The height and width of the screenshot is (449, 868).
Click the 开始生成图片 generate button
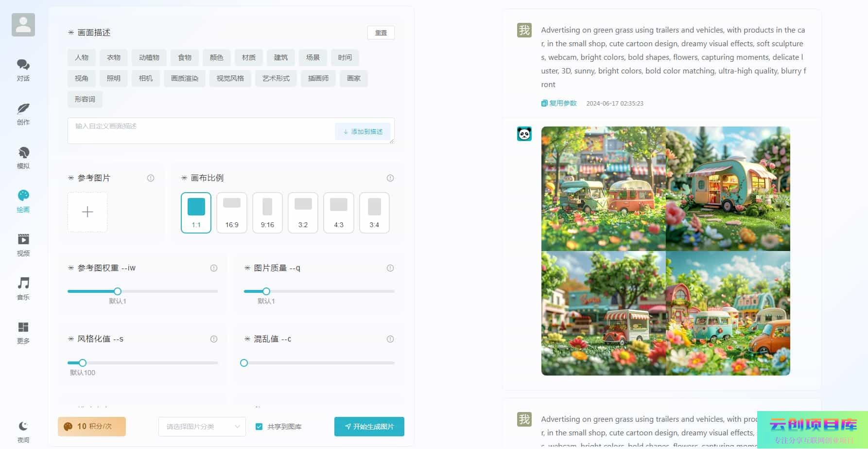(369, 427)
